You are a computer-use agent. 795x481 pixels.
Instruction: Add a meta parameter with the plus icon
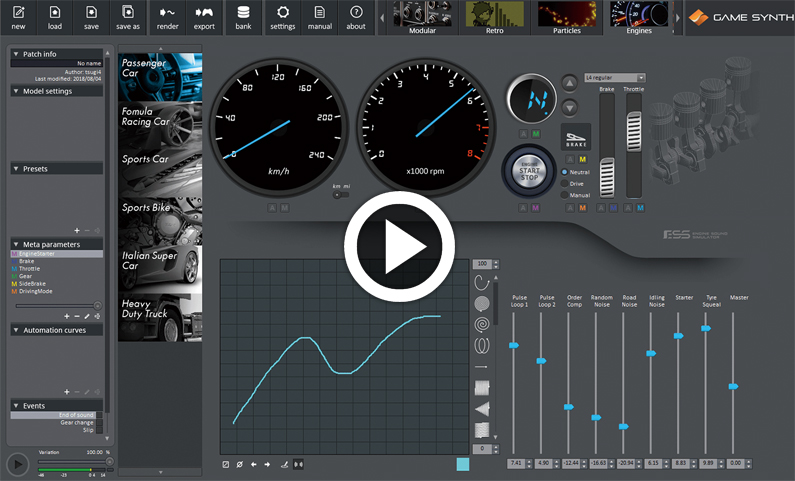pyautogui.click(x=66, y=316)
